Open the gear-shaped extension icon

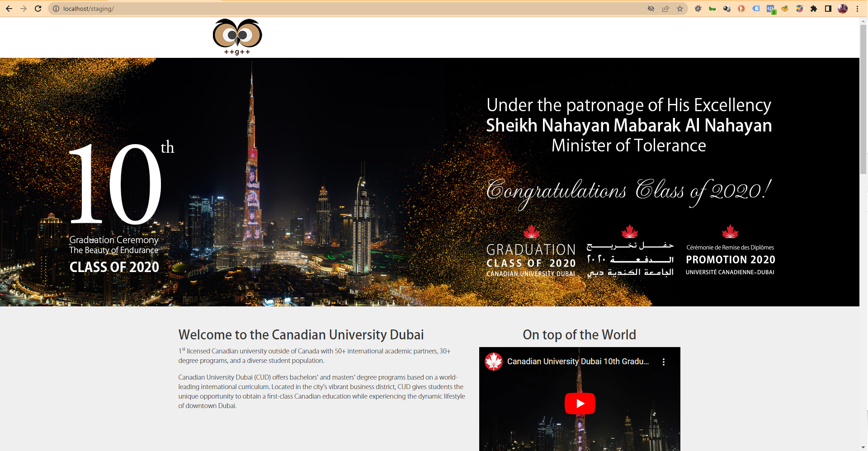(698, 9)
